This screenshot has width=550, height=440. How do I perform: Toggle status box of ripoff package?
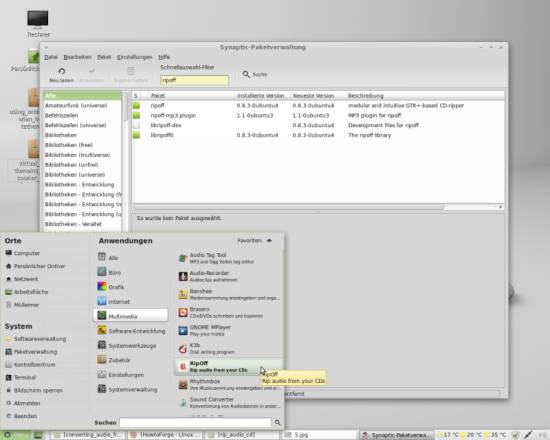[136, 106]
